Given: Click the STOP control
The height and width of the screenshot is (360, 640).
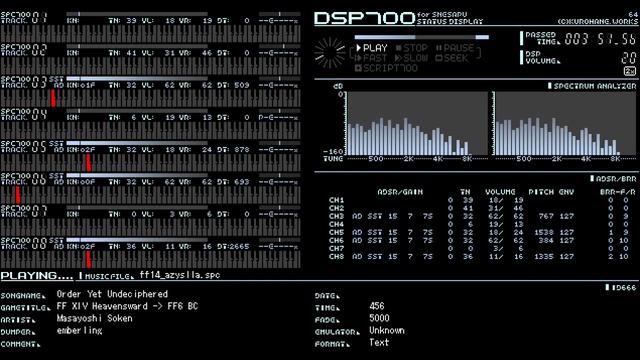Looking at the screenshot, I should point(411,48).
